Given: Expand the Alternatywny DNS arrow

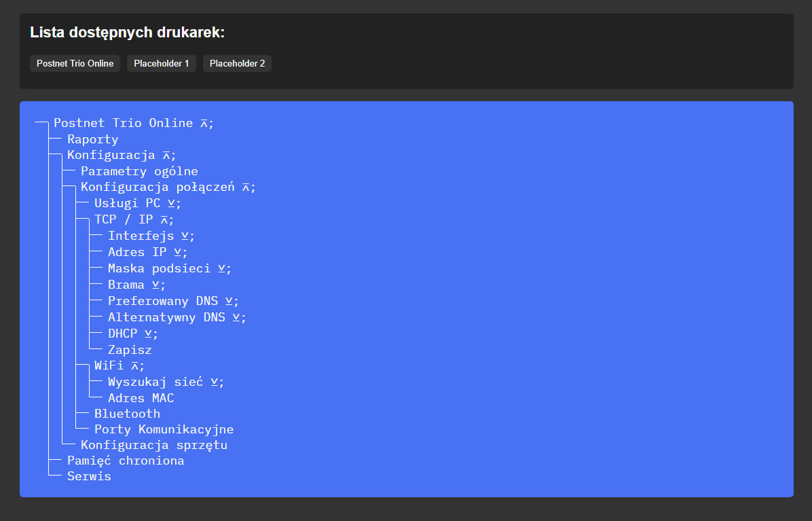Looking at the screenshot, I should (236, 317).
